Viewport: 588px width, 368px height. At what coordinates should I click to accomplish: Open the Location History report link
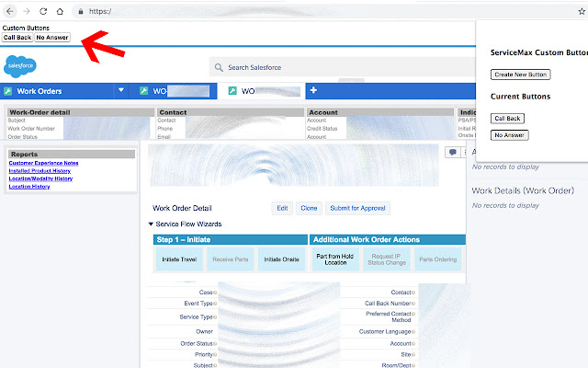(x=29, y=187)
